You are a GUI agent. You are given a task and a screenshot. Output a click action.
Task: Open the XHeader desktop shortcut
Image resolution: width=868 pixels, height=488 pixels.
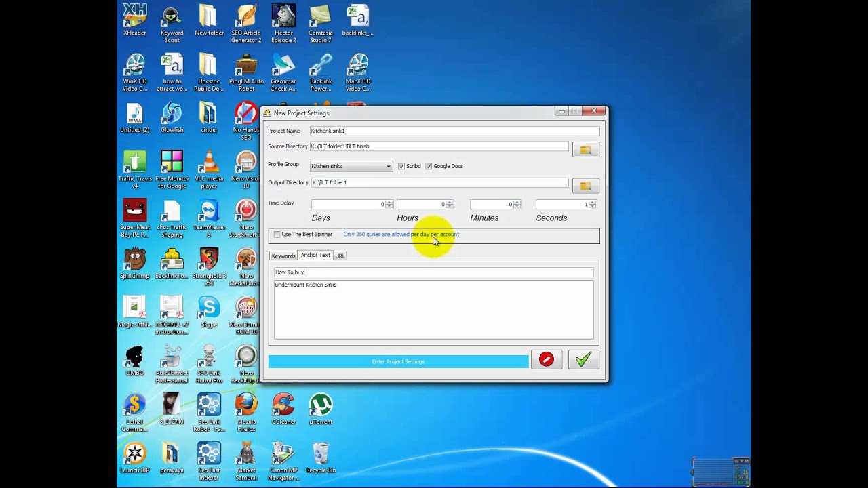(x=134, y=20)
